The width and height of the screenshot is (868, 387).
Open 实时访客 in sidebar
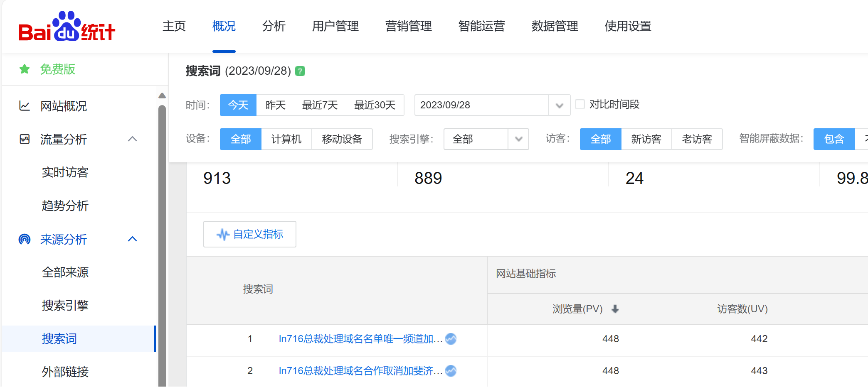65,172
